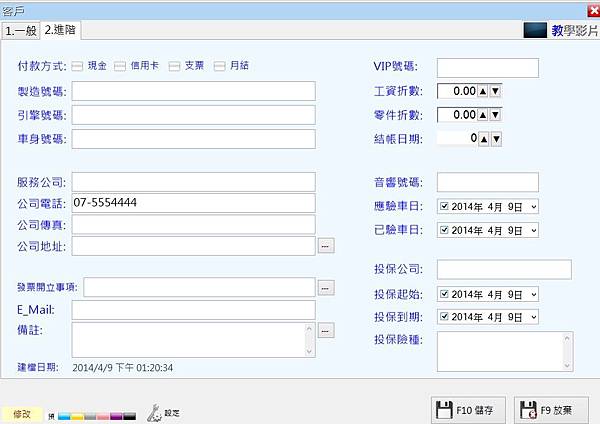Decrease 零件折數 with down arrow
The width and height of the screenshot is (600, 424).
[496, 115]
